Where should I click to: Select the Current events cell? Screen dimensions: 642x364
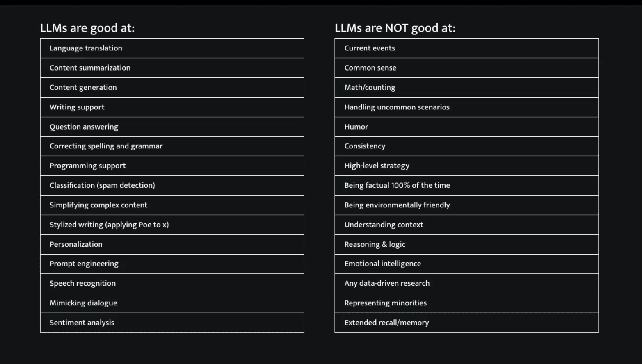pos(370,48)
